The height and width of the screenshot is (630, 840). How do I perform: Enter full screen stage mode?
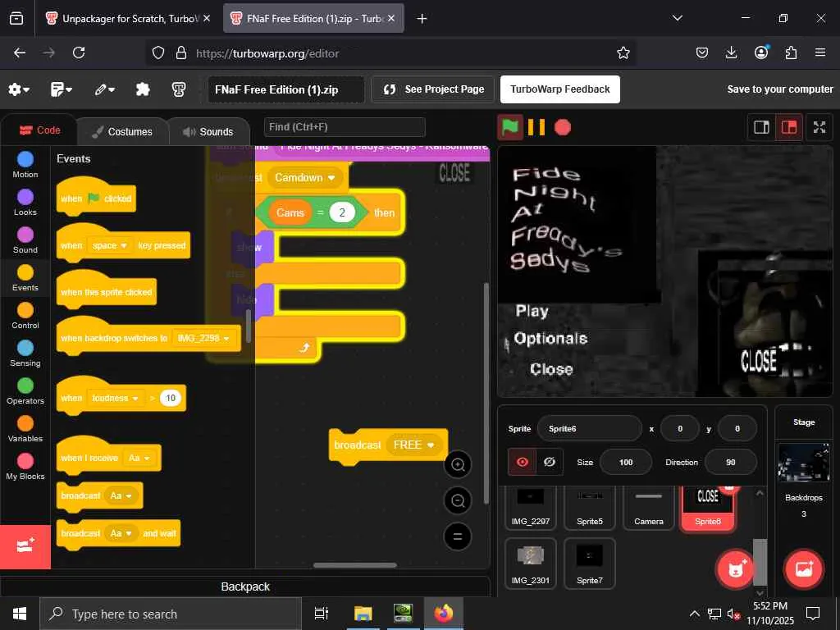pyautogui.click(x=819, y=127)
